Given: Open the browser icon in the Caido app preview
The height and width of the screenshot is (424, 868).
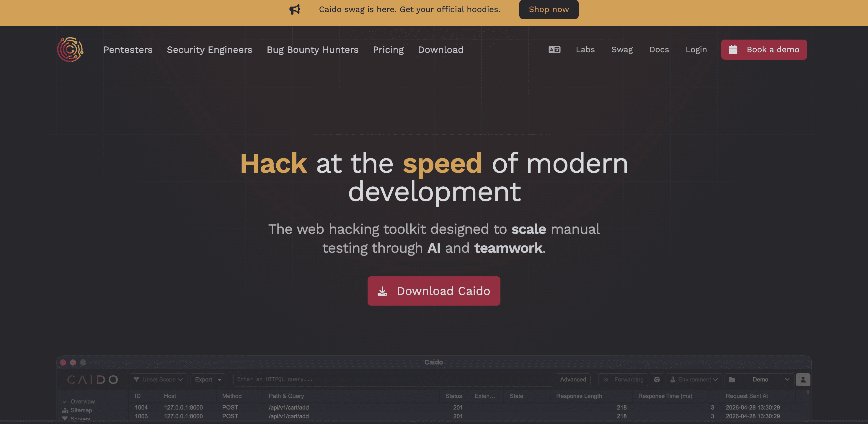Looking at the screenshot, I should [657, 379].
